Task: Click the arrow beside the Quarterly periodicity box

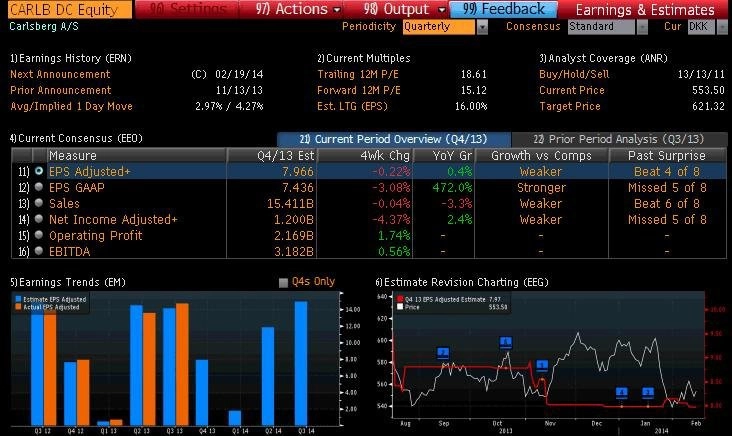Action: coord(482,27)
